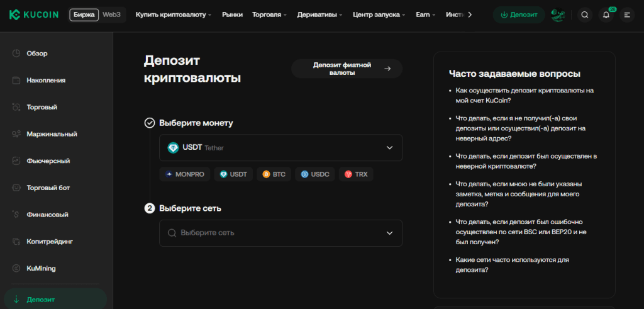The image size is (644, 309).
Task: Click the Торговый account icon
Action: [x=16, y=107]
